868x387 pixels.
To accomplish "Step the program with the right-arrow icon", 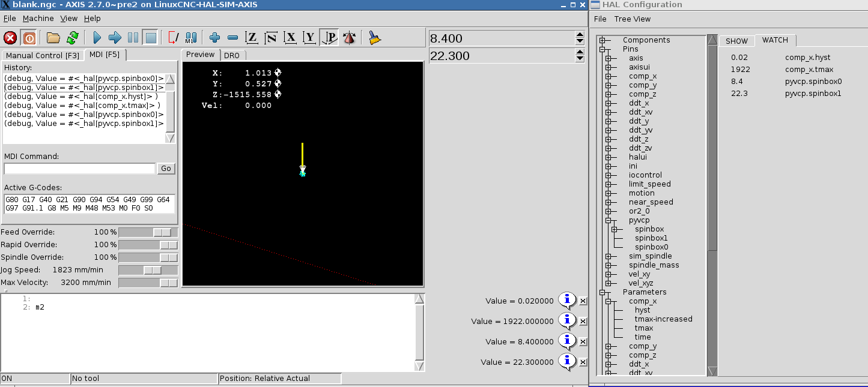I will pyautogui.click(x=115, y=38).
